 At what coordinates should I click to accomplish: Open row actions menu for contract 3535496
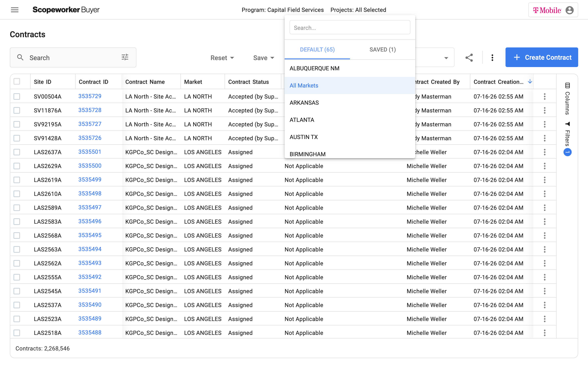pos(545,221)
